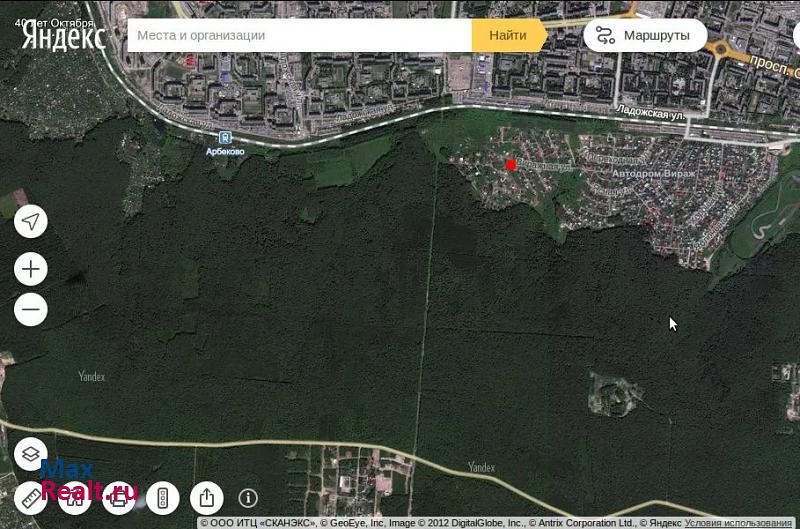Click the red marker on the map
Screen dimensions: 800x529
pos(511,165)
